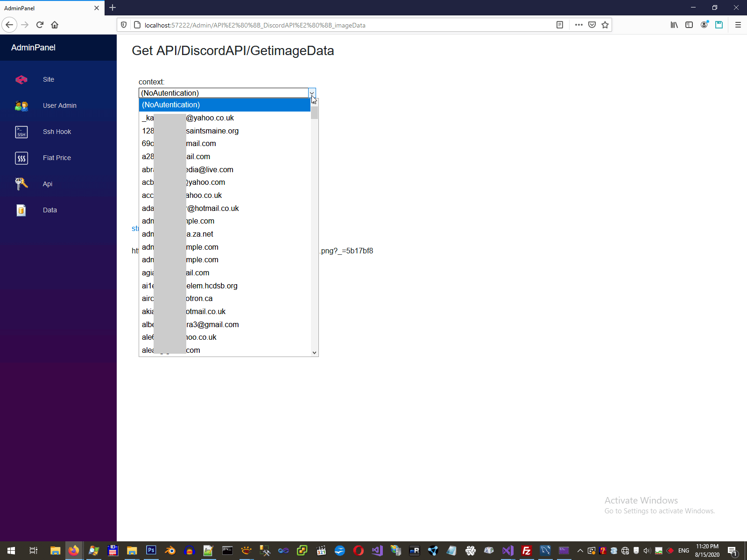Click the browser address bar URL

point(255,25)
